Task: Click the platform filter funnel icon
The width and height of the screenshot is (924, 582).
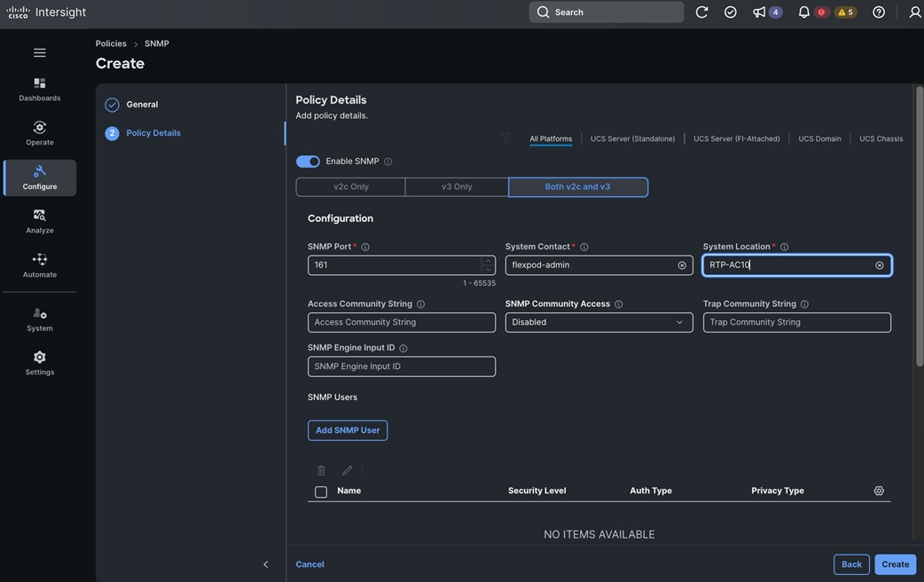Action: click(505, 138)
